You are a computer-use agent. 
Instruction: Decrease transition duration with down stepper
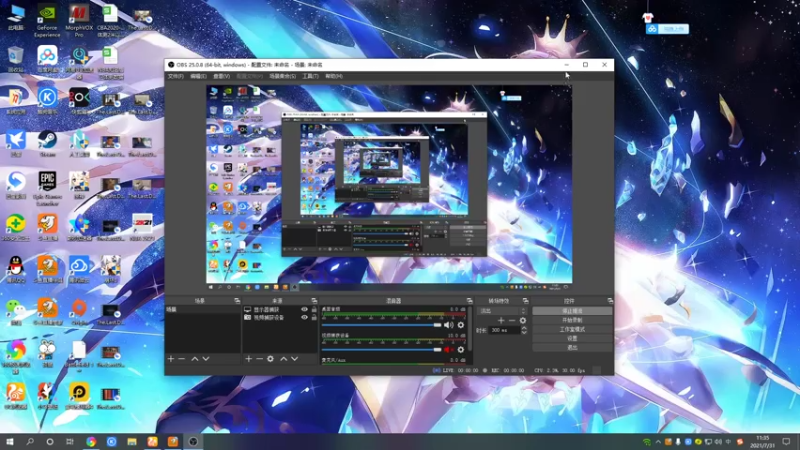pyautogui.click(x=523, y=333)
